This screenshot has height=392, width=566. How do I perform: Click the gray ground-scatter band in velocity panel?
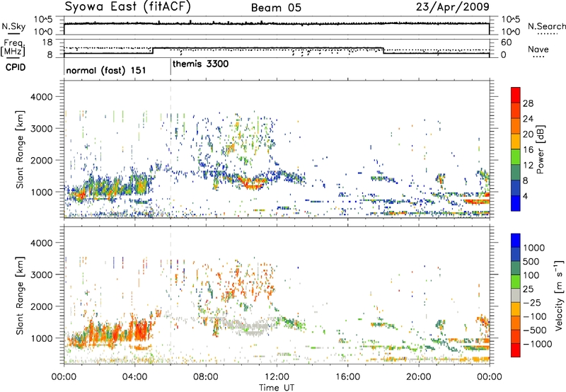point(249,327)
